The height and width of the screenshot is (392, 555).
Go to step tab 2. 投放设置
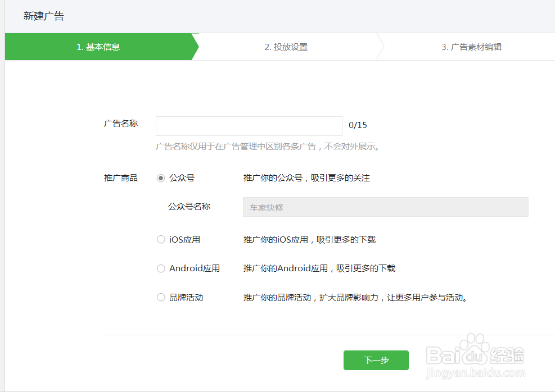tap(286, 47)
